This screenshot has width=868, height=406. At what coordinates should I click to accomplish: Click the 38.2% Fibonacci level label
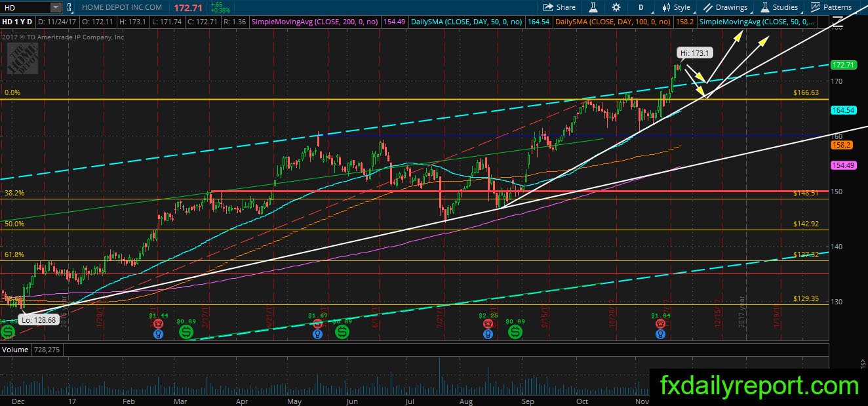click(x=14, y=193)
